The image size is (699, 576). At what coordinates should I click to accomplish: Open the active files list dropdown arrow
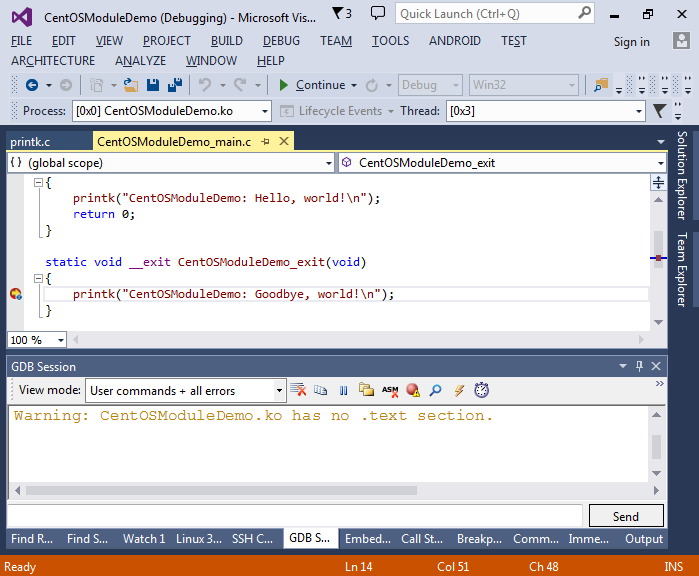pyautogui.click(x=661, y=142)
